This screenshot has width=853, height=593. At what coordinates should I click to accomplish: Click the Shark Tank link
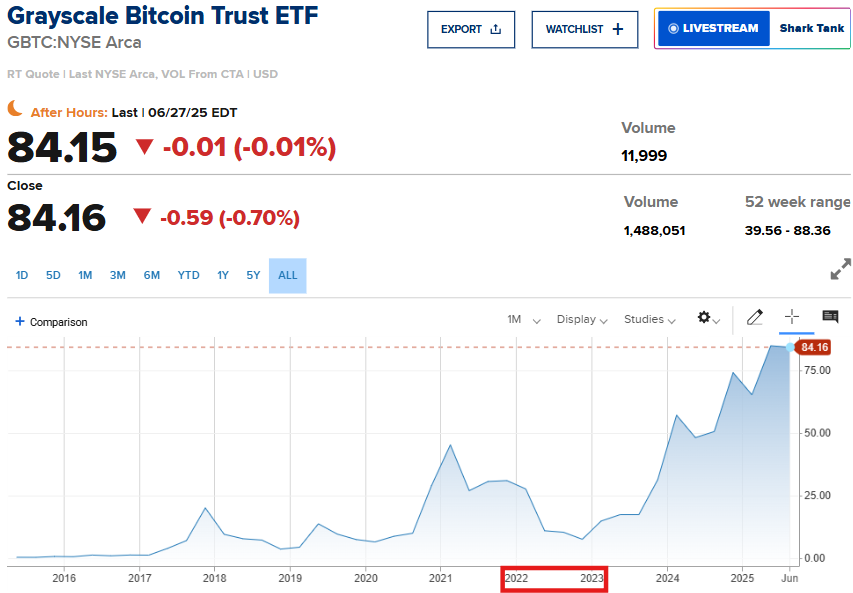pyautogui.click(x=811, y=29)
